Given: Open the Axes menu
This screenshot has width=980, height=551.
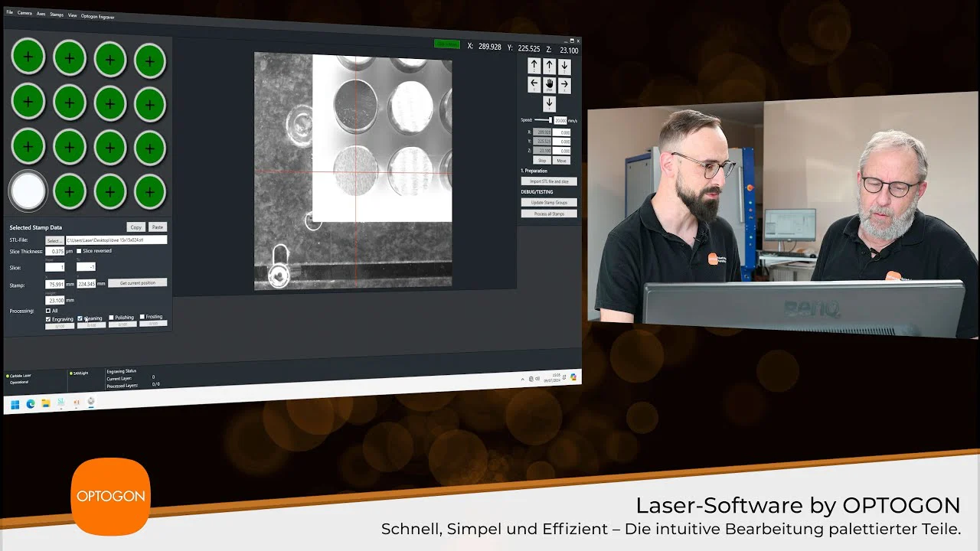Looking at the screenshot, I should tap(41, 14).
